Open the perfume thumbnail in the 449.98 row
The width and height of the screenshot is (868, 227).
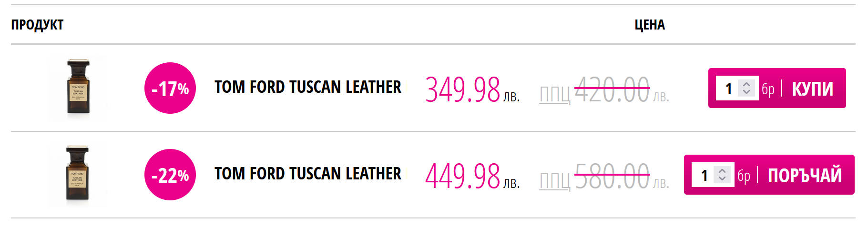point(78,175)
